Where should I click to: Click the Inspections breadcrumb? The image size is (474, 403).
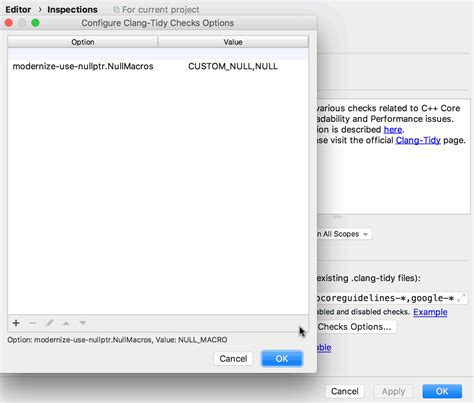point(72,10)
